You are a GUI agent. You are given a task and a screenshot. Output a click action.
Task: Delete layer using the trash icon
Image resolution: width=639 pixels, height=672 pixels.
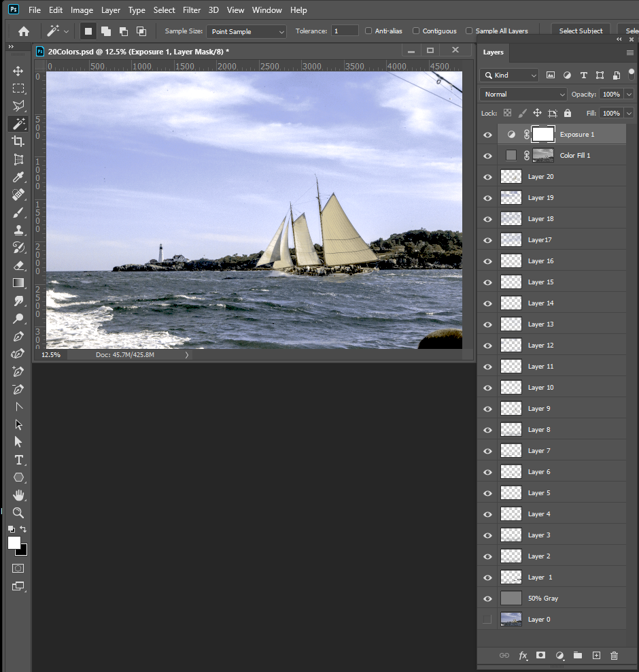(614, 656)
